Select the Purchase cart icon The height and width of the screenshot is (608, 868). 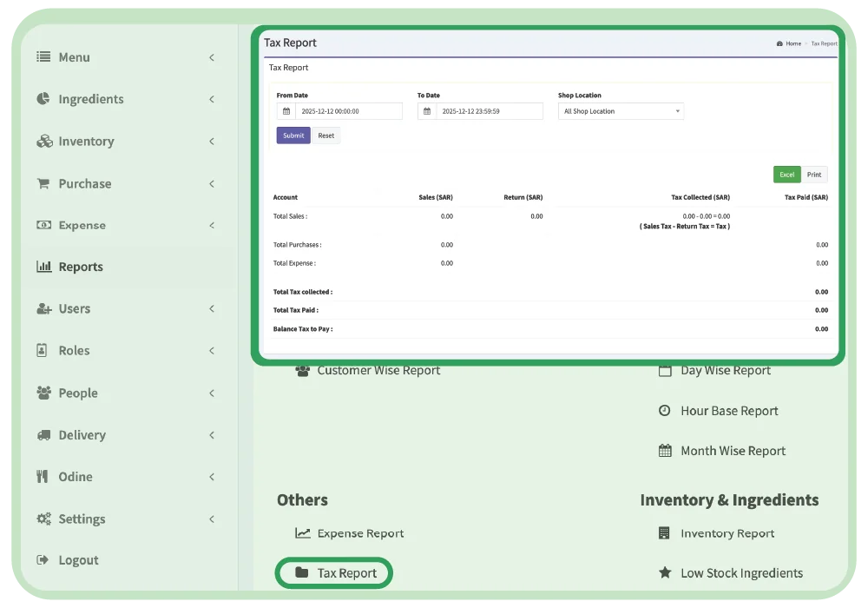(x=43, y=183)
